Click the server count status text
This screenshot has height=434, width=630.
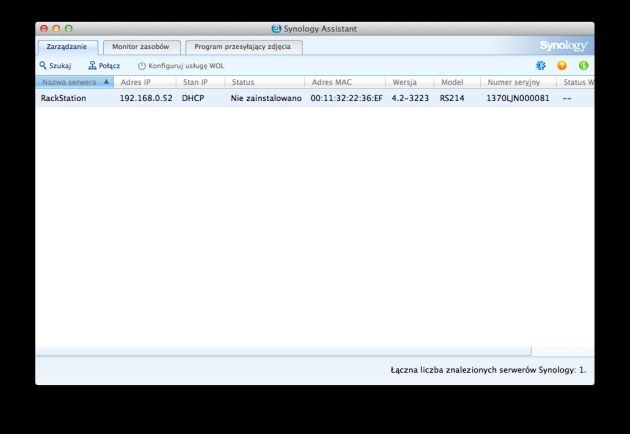click(x=488, y=370)
